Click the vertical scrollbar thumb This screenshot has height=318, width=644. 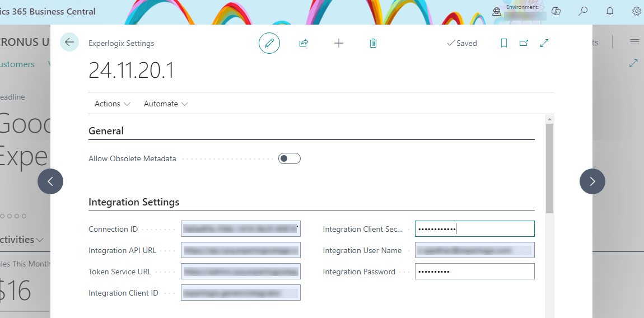(x=549, y=169)
